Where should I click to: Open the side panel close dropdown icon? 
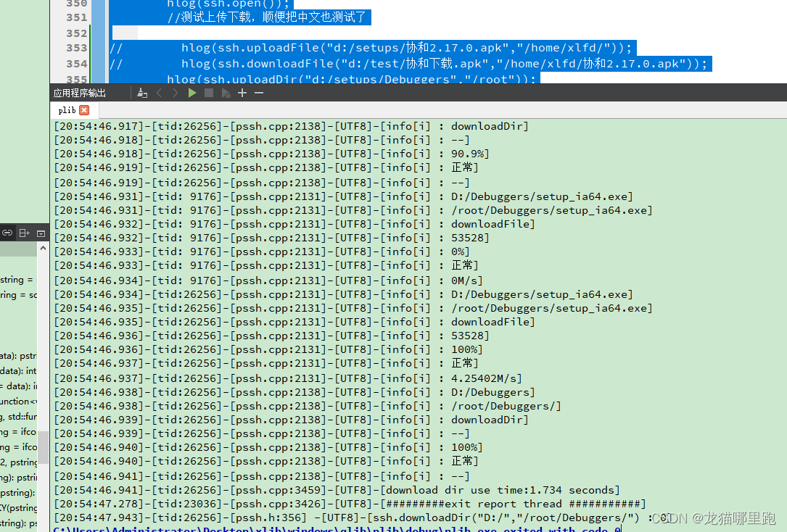[41, 233]
